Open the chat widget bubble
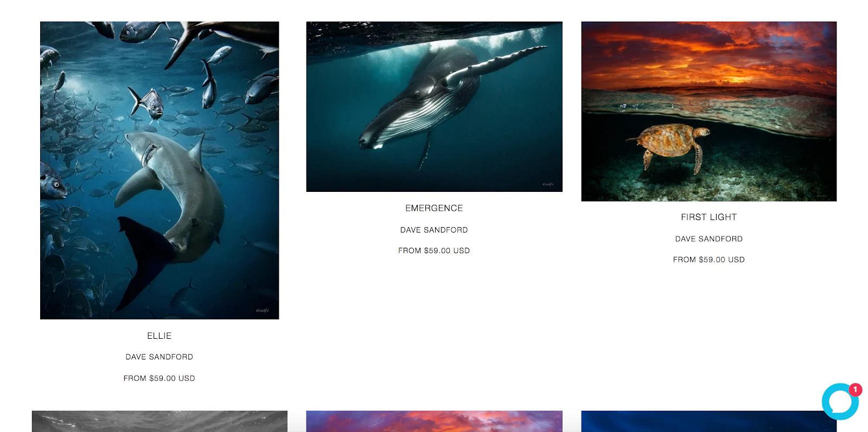Viewport: 868px width, 432px height. point(840,402)
